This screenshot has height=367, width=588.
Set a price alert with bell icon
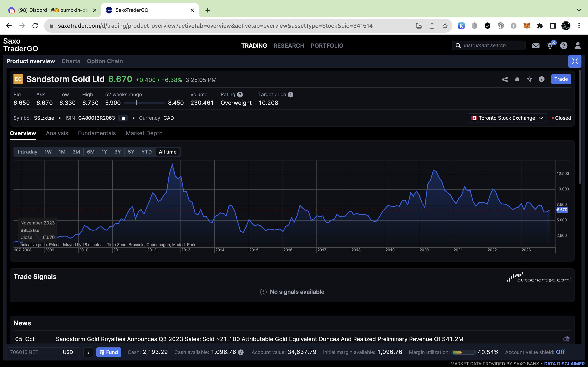[517, 79]
